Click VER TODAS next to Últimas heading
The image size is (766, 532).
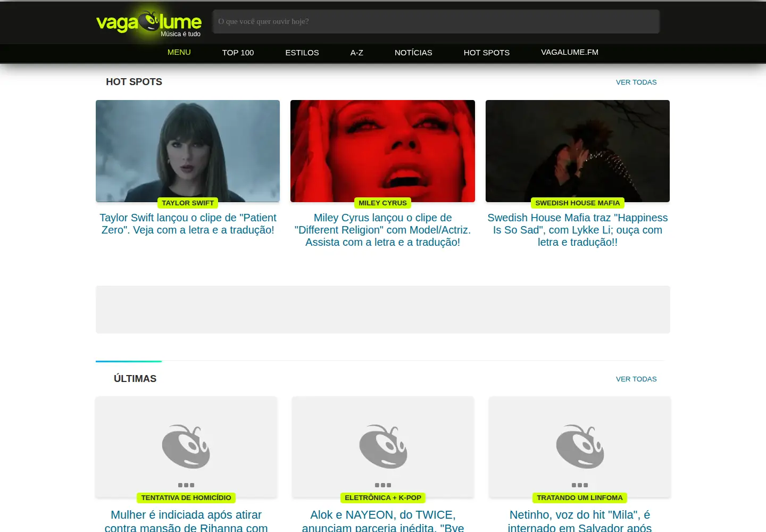click(636, 379)
